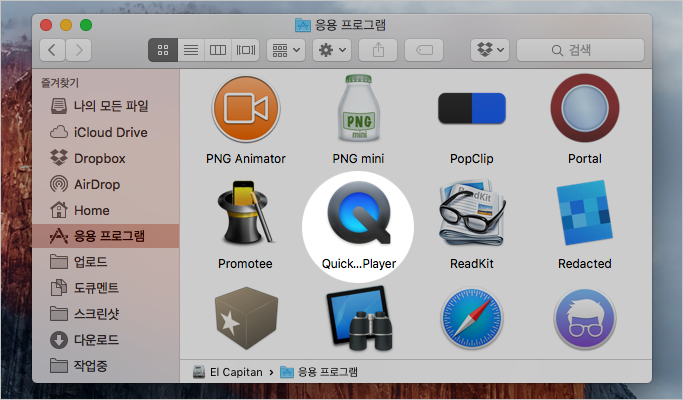683x400 pixels.
Task: Go forward with the right arrow button
Action: coord(79,50)
